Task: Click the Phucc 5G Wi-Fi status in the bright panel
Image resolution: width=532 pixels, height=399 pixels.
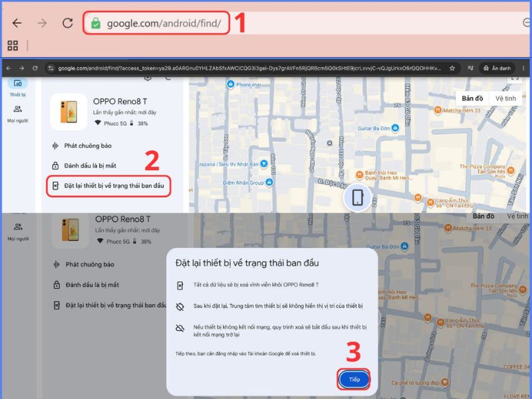Action: pos(110,123)
